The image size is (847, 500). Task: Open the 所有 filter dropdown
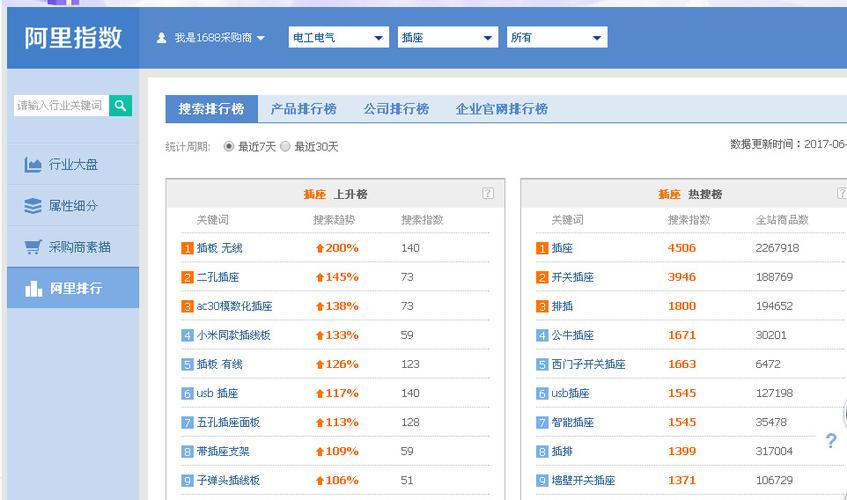click(557, 37)
